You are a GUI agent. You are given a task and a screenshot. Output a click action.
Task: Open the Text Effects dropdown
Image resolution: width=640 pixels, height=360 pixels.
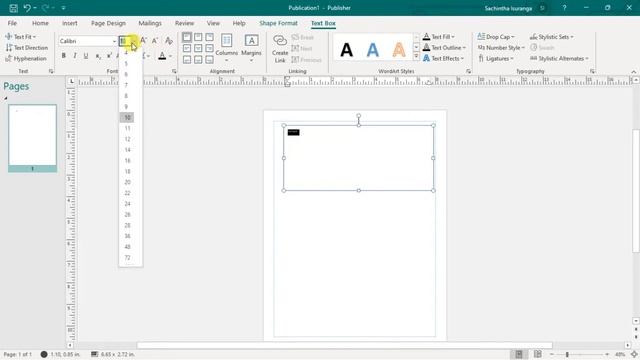tap(444, 58)
